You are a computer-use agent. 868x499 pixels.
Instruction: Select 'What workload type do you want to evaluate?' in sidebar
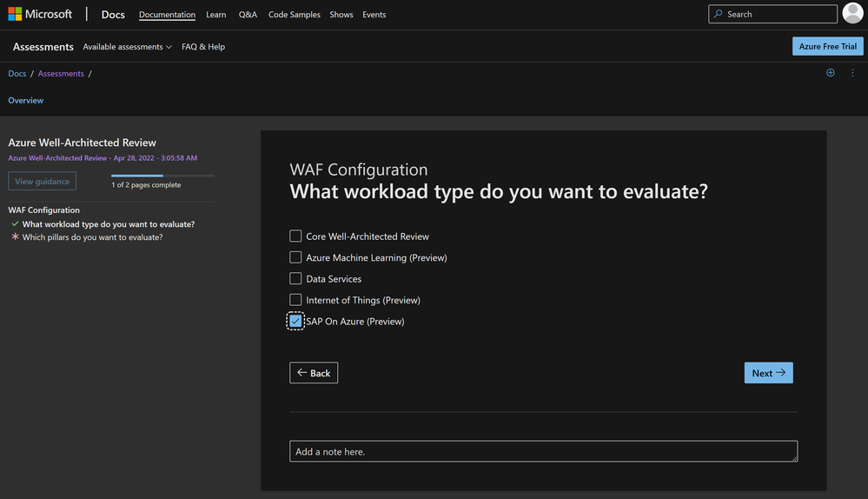click(x=109, y=223)
